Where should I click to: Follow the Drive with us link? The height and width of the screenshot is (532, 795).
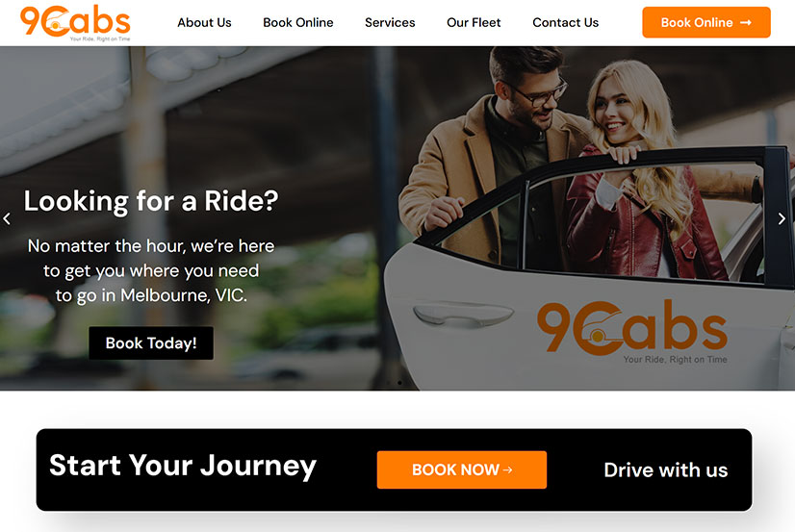coord(666,470)
